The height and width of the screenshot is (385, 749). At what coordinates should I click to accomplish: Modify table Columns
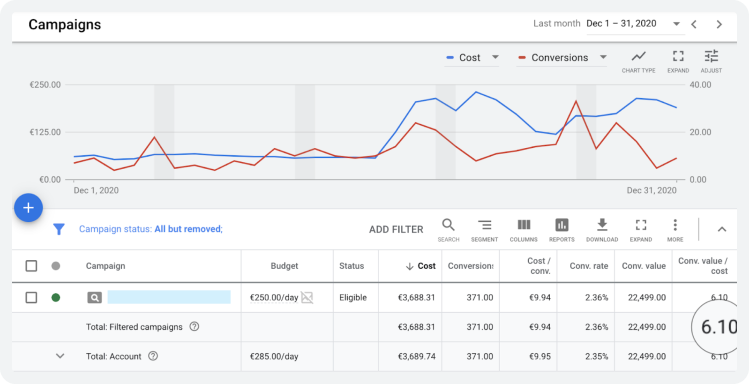[524, 230]
